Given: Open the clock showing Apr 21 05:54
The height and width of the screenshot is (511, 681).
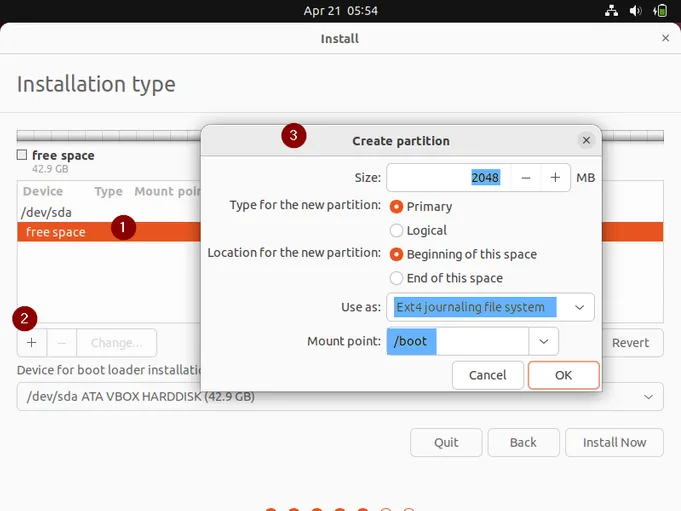Looking at the screenshot, I should pyautogui.click(x=340, y=11).
